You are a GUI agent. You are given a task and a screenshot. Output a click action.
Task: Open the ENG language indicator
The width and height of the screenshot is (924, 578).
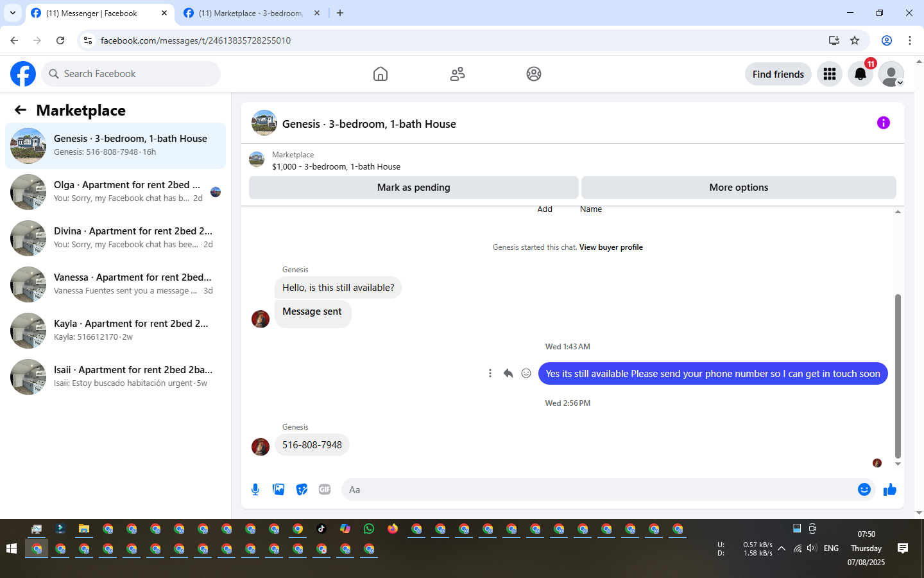tap(831, 548)
